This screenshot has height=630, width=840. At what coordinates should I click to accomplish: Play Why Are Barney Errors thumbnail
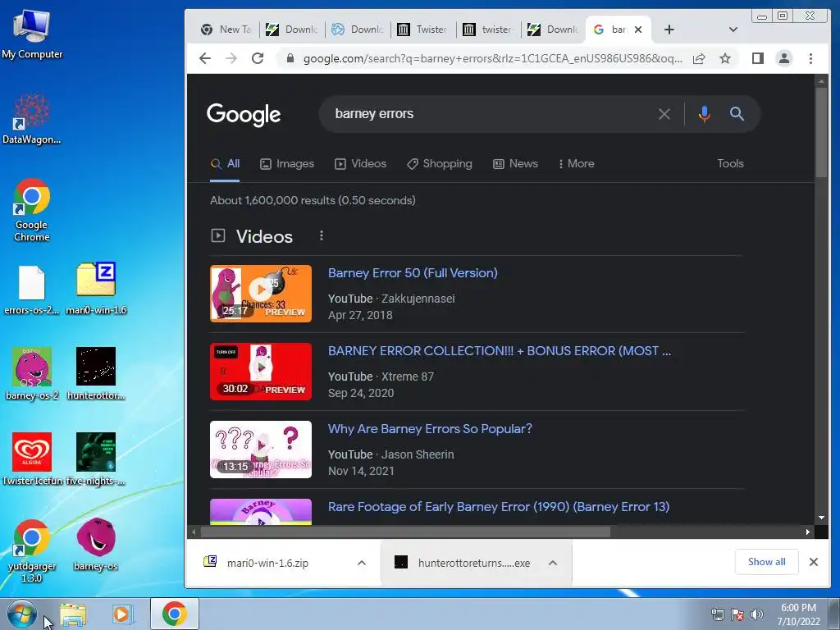(260, 449)
